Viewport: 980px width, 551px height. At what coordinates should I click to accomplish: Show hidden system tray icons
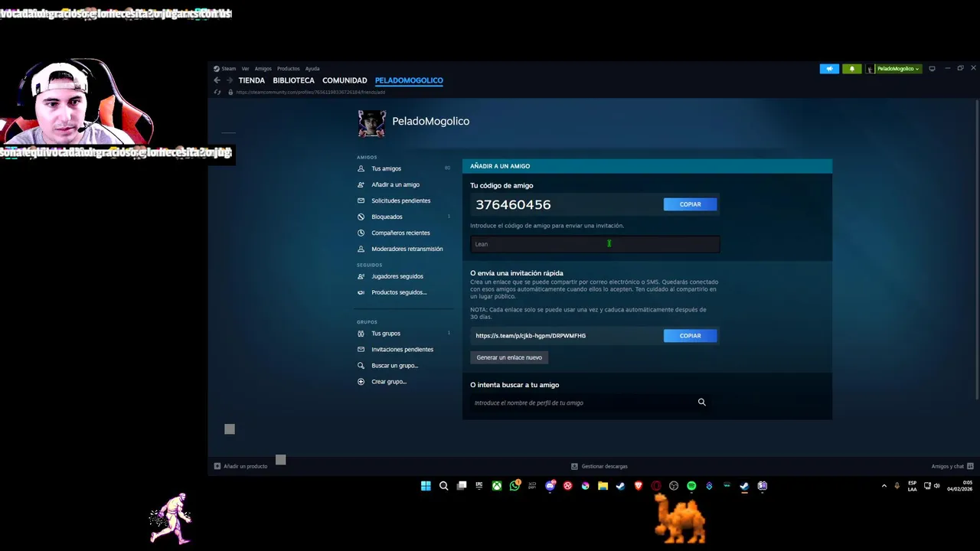(x=884, y=486)
